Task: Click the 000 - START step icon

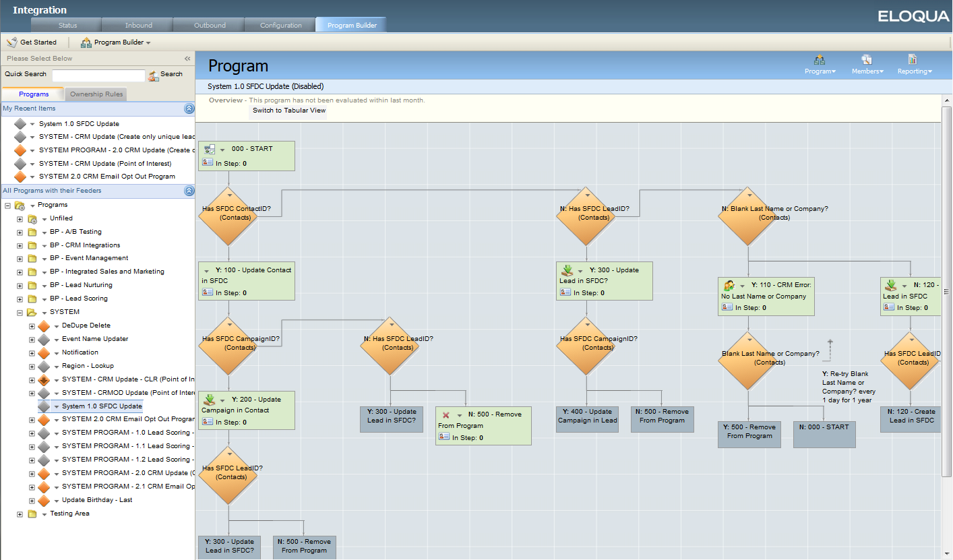Action: pos(209,150)
